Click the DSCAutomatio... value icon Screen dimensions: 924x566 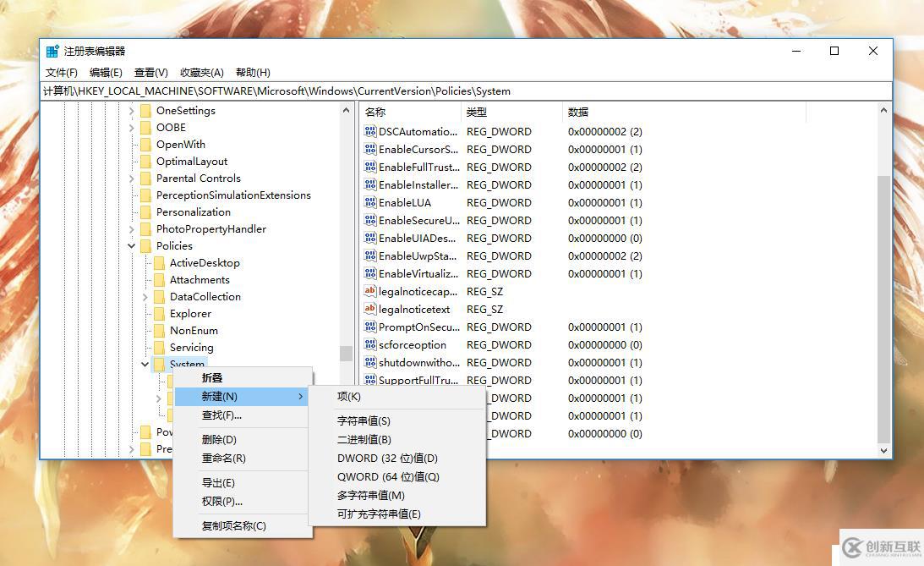point(370,131)
